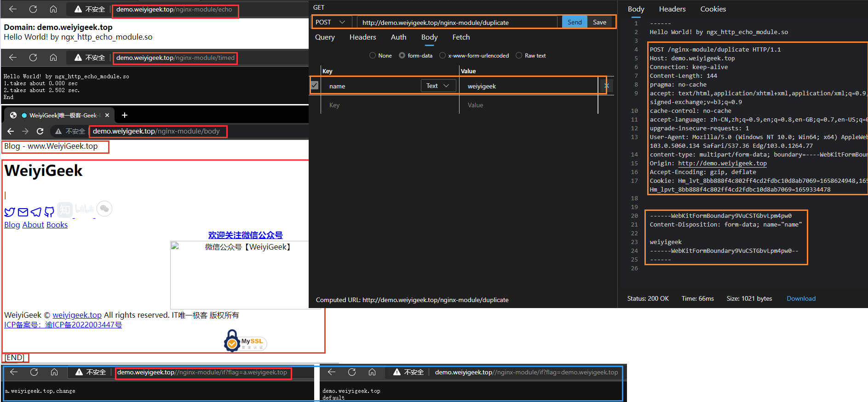The image size is (868, 402).
Task: Click not-secure warning icon beside nginx-module/timed URL
Action: pos(78,58)
